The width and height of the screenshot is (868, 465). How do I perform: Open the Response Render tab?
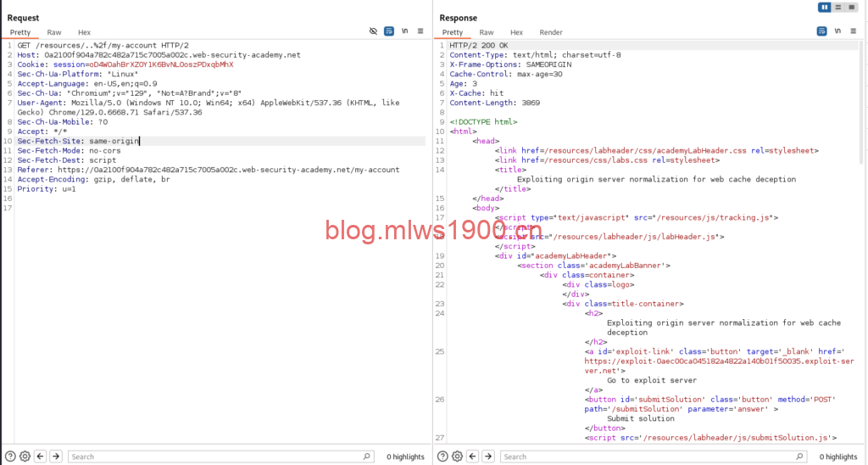coord(551,32)
